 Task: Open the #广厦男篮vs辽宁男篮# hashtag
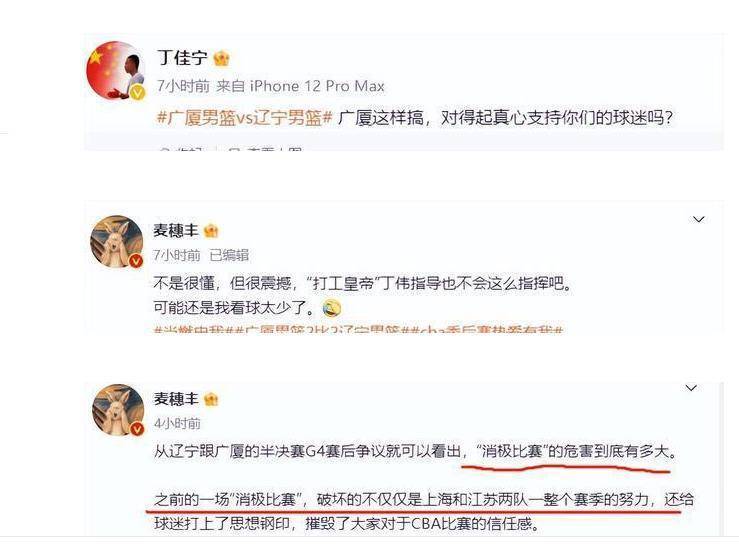coord(245,117)
